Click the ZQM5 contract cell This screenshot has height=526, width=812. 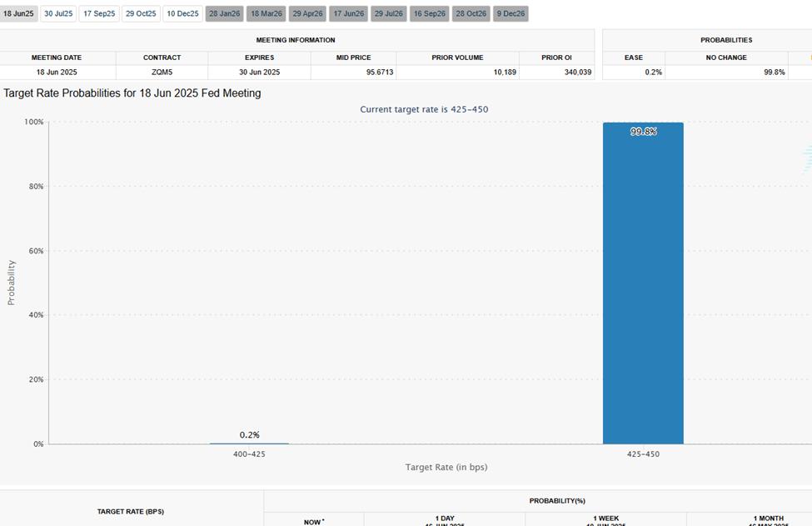click(162, 72)
